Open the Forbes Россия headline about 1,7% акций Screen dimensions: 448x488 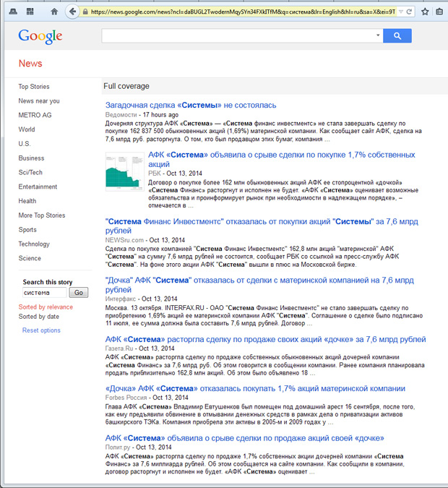[x=255, y=388]
